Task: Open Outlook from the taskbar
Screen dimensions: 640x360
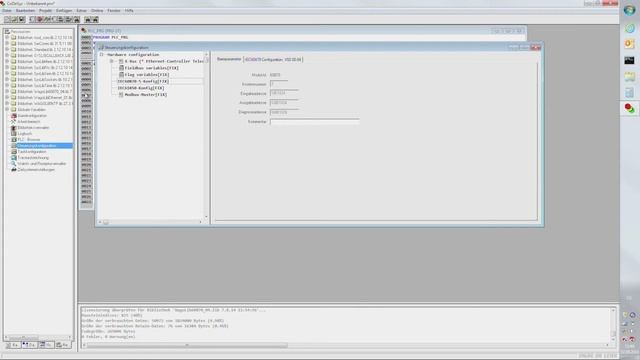Action: pyautogui.click(x=629, y=43)
